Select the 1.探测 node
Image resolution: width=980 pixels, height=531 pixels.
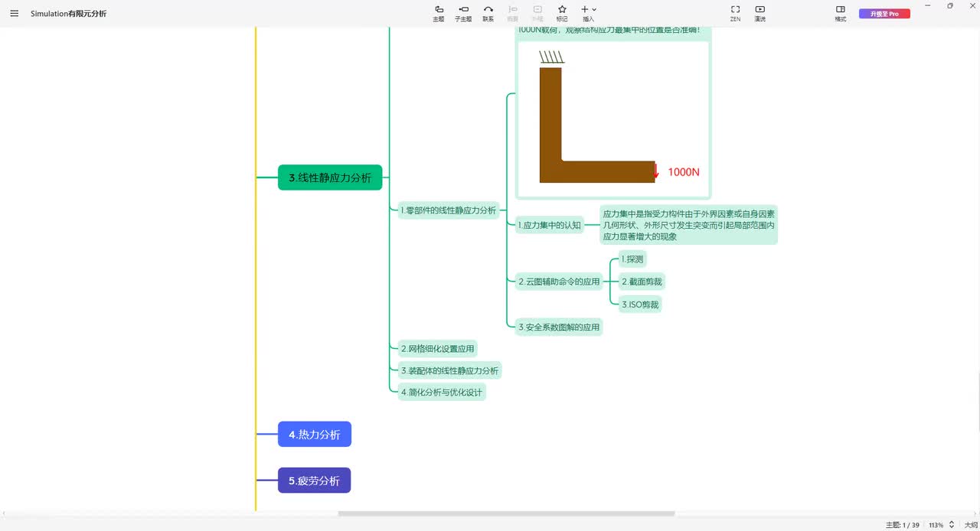632,259
